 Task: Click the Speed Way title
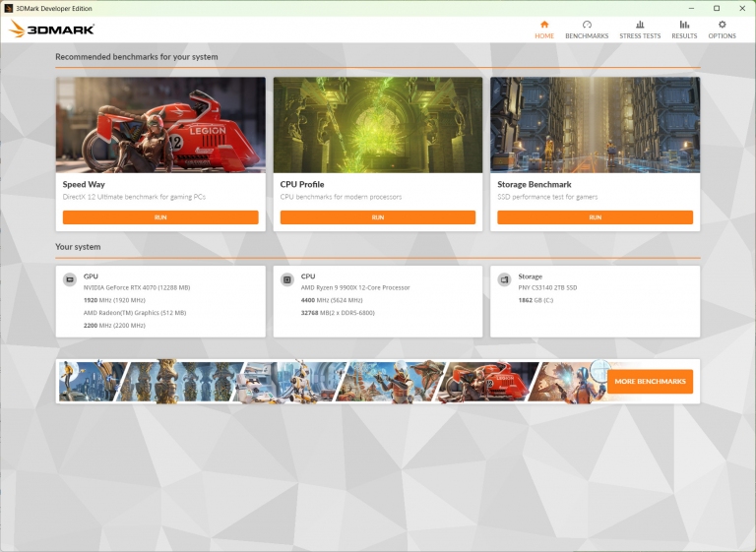(x=84, y=185)
